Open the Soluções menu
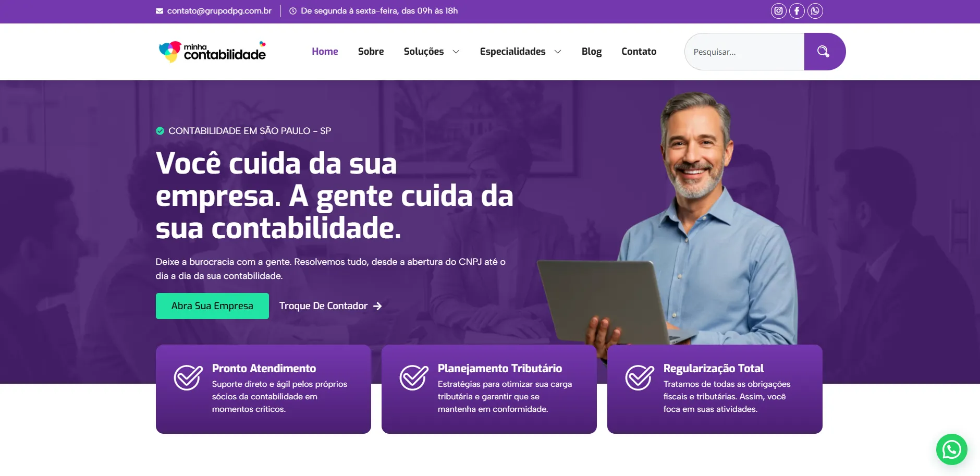The image size is (980, 476). [424, 52]
